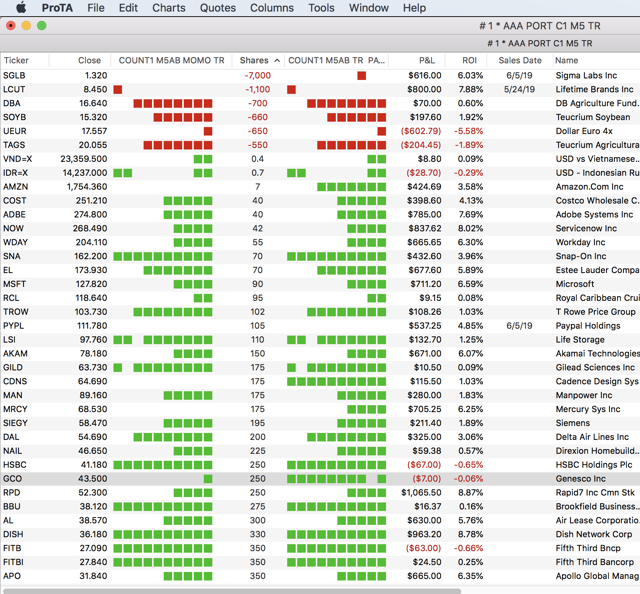Click Dish Network Corp name cell

[594, 534]
